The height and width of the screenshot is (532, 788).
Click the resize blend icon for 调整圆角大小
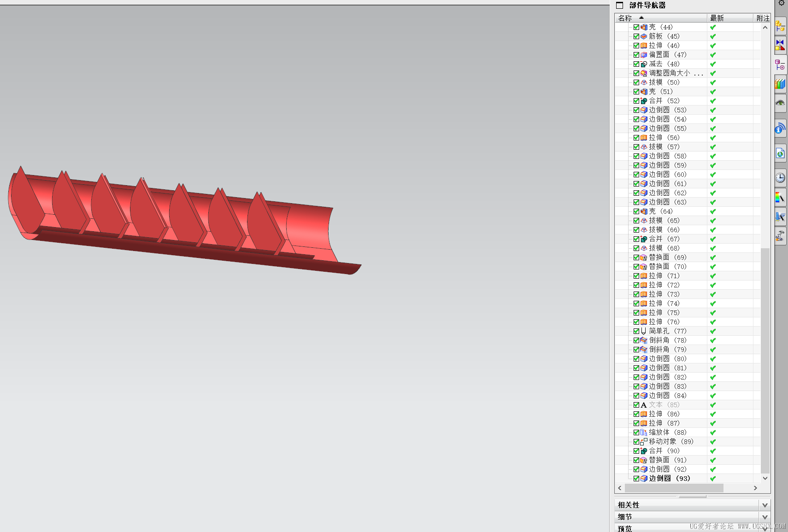(644, 73)
